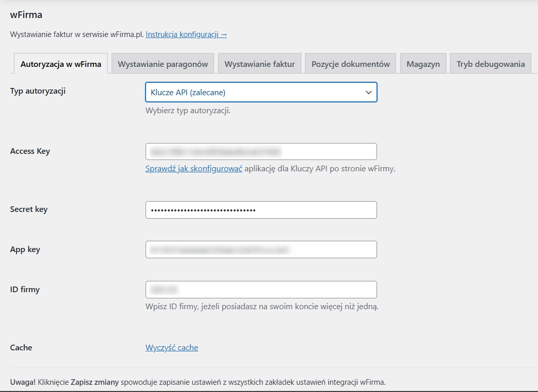This screenshot has height=392, width=538.
Task: Click the 'Cache' label
Action: pyautogui.click(x=21, y=347)
